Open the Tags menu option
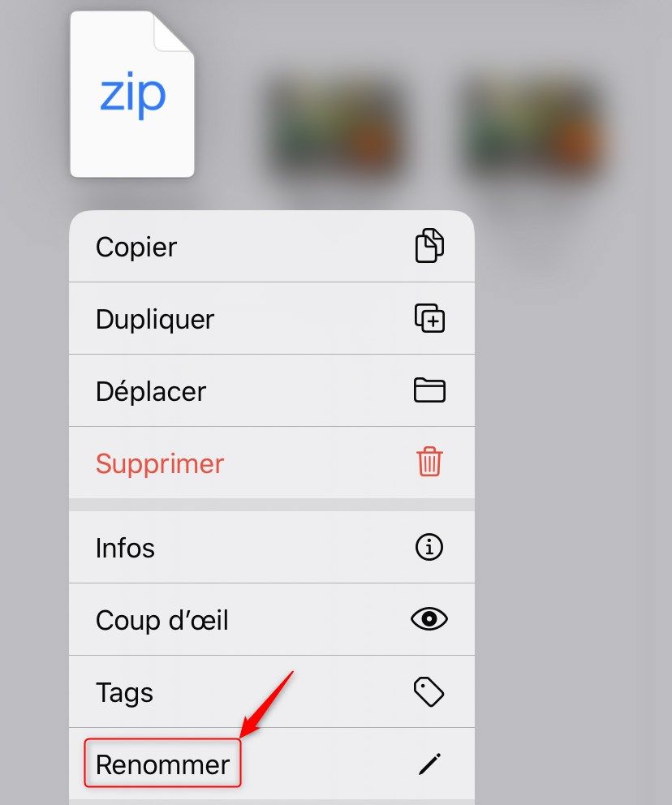Screen dimensions: 672x805 point(272,691)
